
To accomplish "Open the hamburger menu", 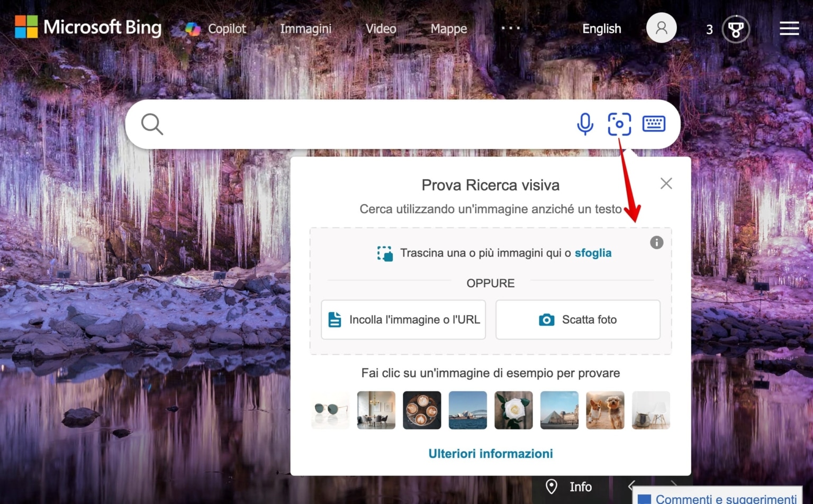I will point(789,28).
